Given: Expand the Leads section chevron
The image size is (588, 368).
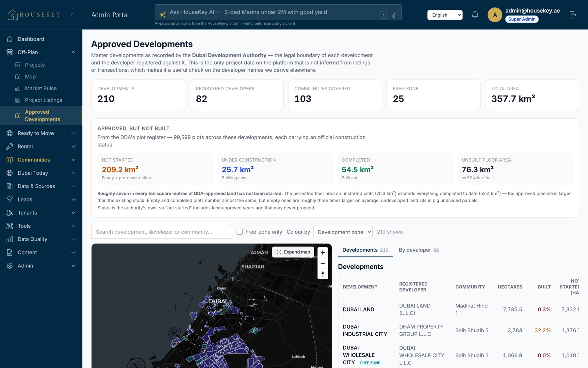Looking at the screenshot, I should (73, 200).
